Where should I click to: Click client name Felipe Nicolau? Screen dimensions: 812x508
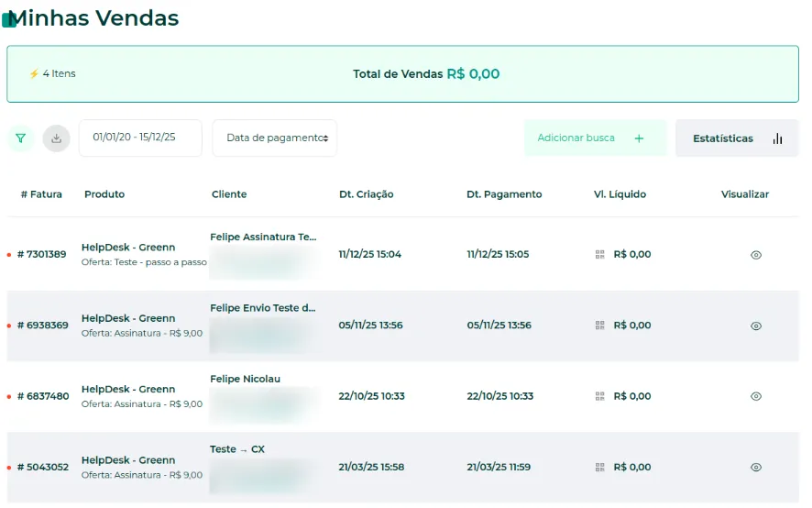245,380
